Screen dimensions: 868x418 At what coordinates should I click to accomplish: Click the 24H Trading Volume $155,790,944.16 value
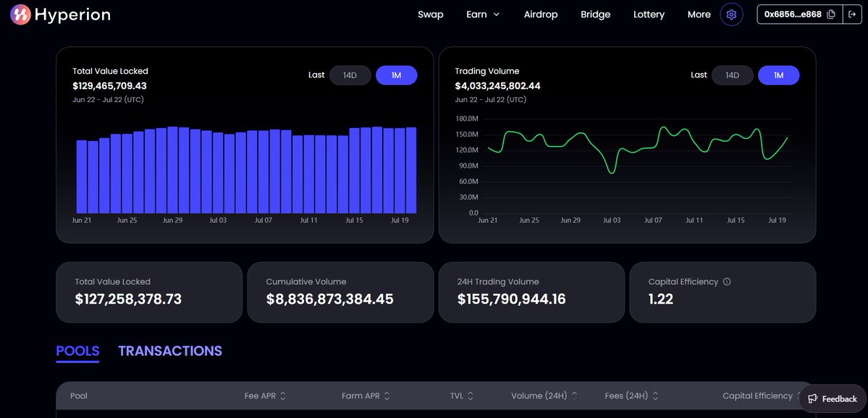[512, 299]
